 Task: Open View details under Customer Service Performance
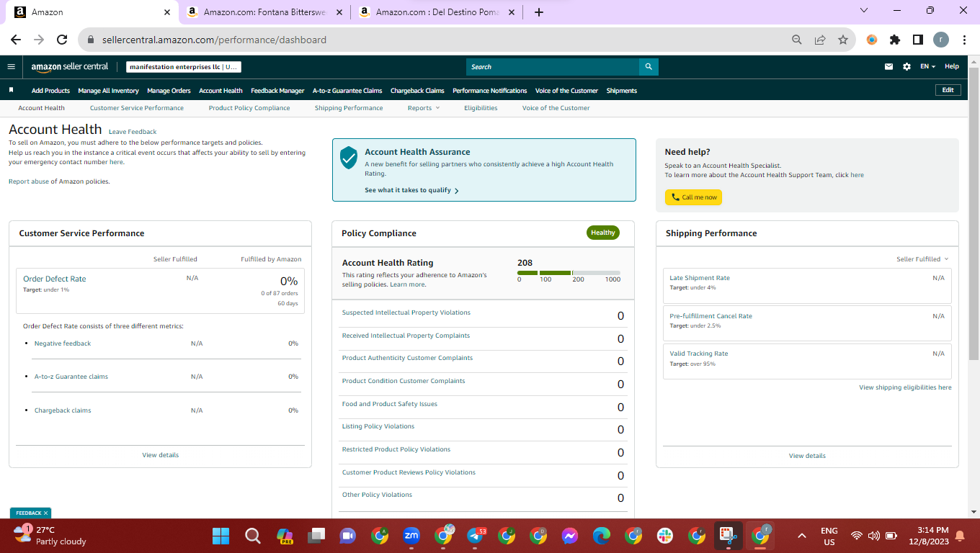coord(161,455)
